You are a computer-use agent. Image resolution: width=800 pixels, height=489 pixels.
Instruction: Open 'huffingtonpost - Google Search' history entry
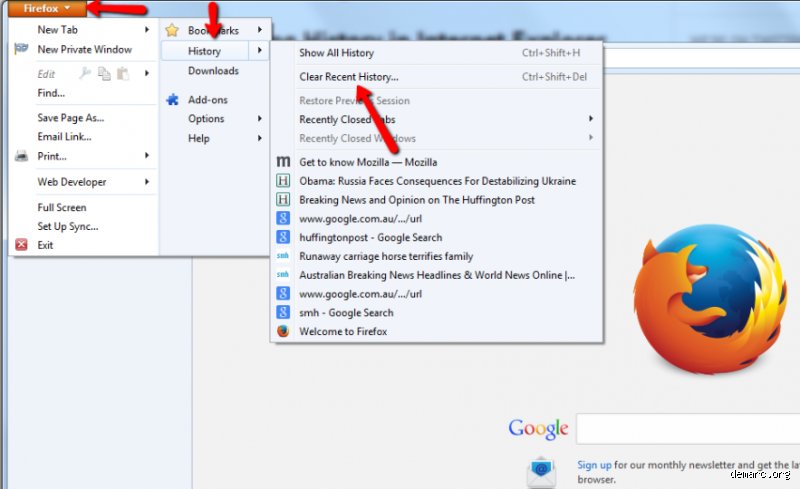(x=370, y=237)
